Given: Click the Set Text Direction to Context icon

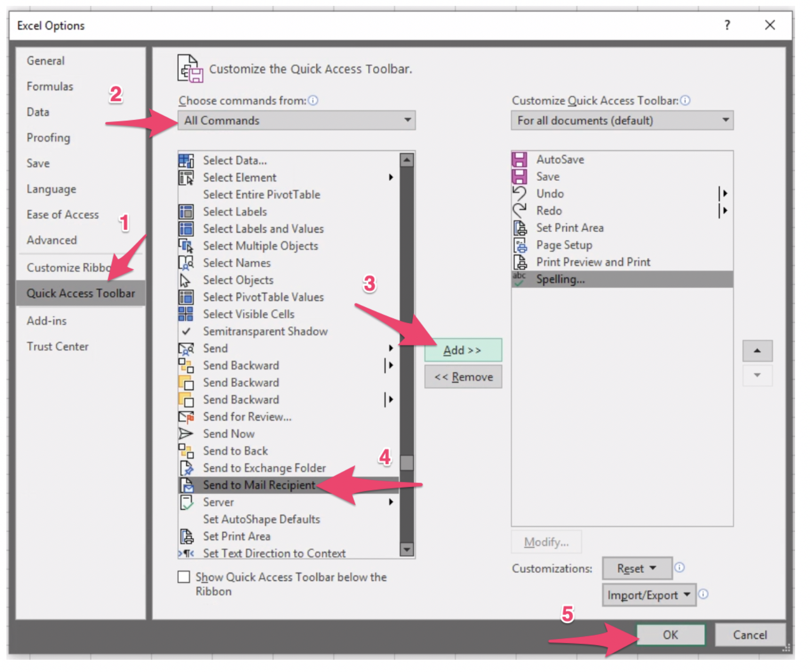Looking at the screenshot, I should (186, 554).
